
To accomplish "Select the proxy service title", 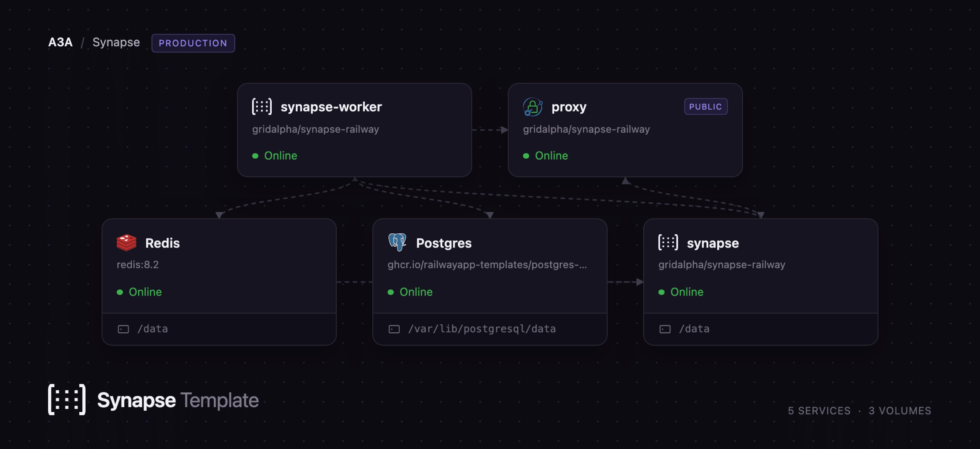I will [569, 108].
